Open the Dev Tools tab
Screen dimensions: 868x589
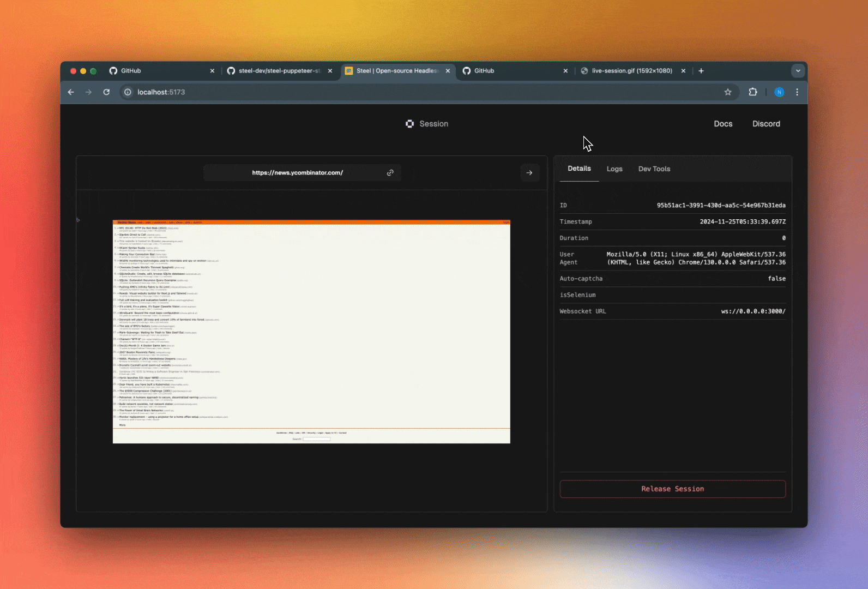(654, 169)
